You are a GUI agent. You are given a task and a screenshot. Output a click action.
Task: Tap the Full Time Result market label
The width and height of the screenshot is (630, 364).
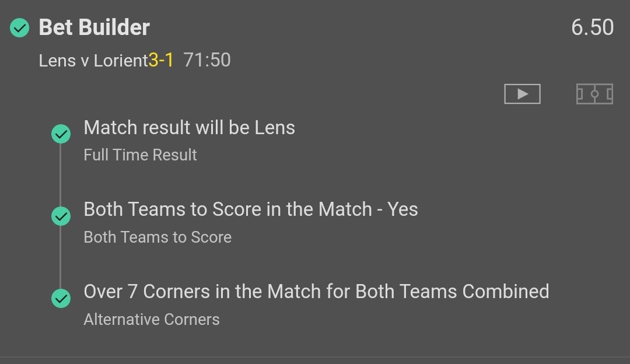coord(140,155)
